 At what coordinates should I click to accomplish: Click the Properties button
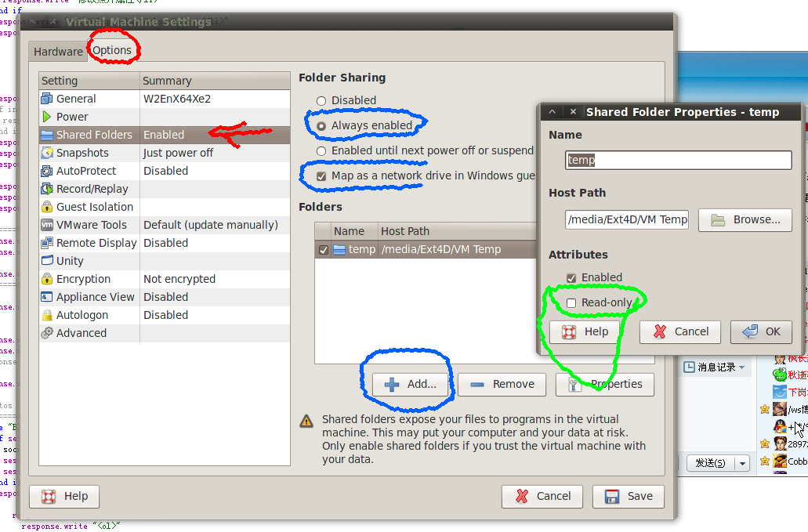pyautogui.click(x=605, y=384)
